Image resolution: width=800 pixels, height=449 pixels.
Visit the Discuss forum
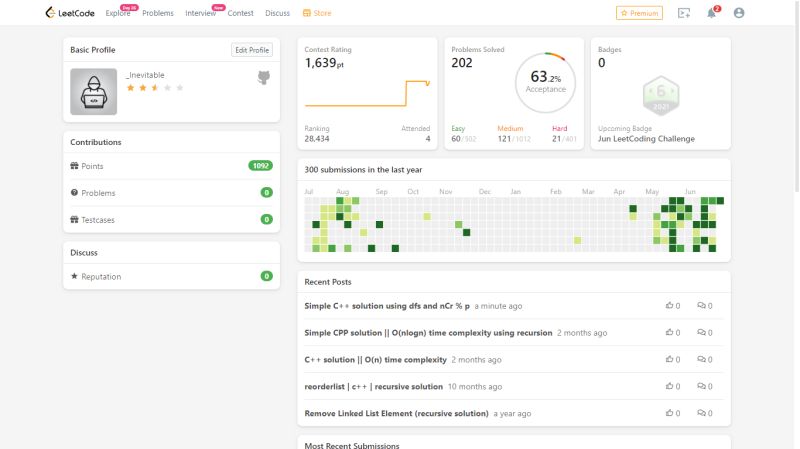278,13
